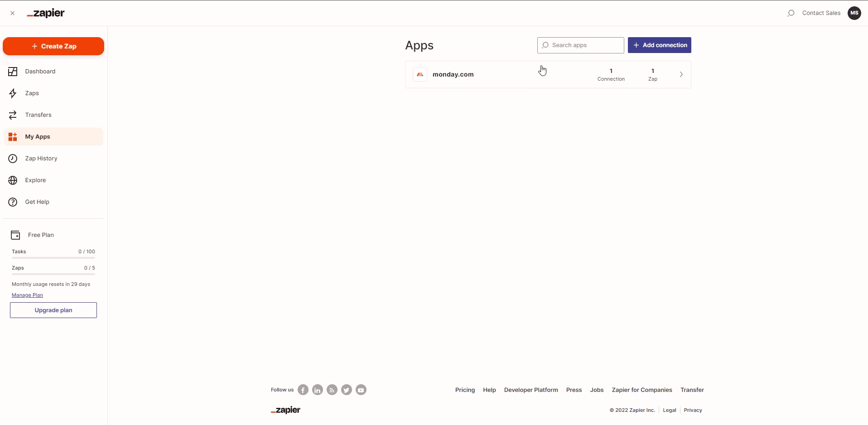Viewport: 868px width, 425px height.
Task: Click the monday.com app logo
Action: (x=420, y=74)
